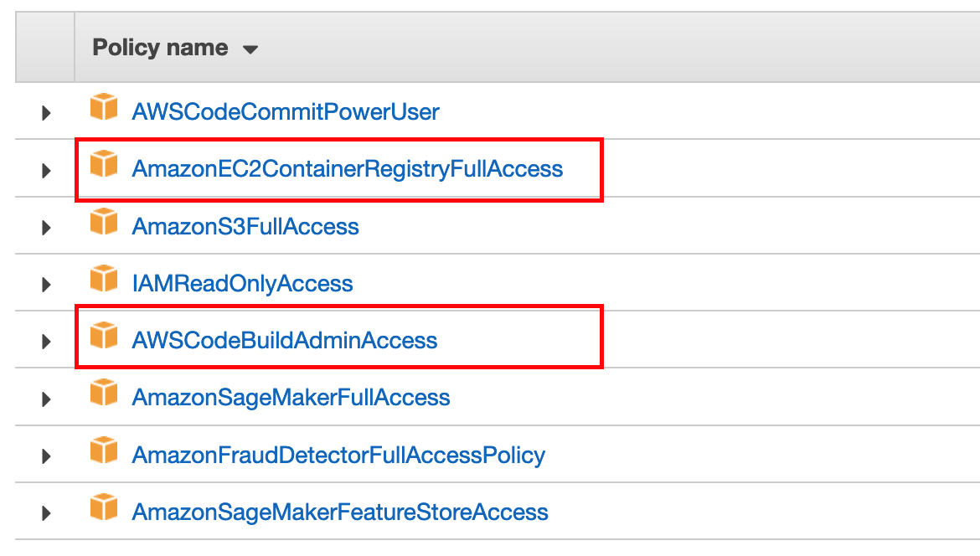Open the AmazonSageMakerFeatureStoreAccess link
Screen dimensions: 980x556
pos(340,512)
